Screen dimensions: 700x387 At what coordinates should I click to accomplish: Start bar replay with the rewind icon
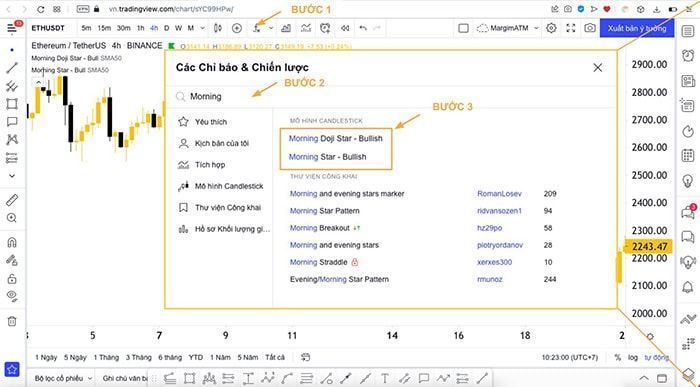345,28
